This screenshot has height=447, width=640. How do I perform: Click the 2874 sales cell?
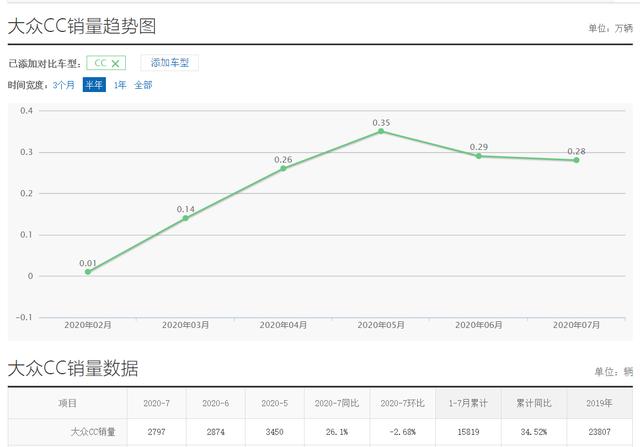(x=216, y=432)
